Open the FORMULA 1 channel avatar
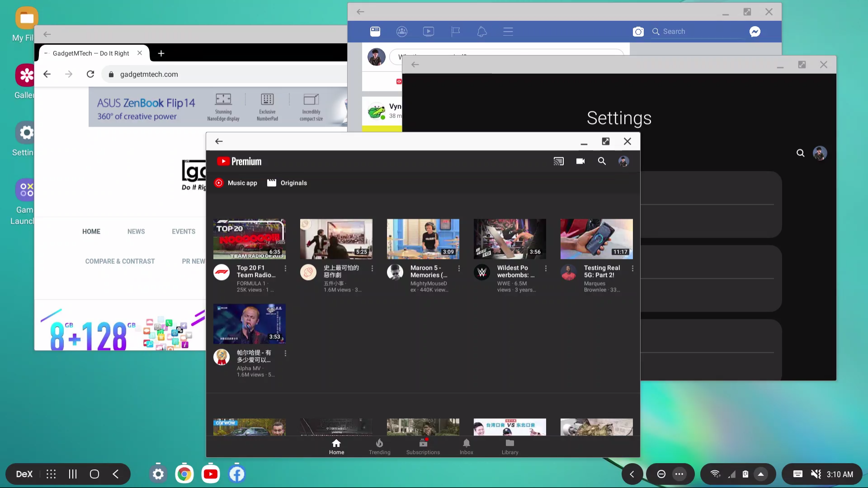 222,272
